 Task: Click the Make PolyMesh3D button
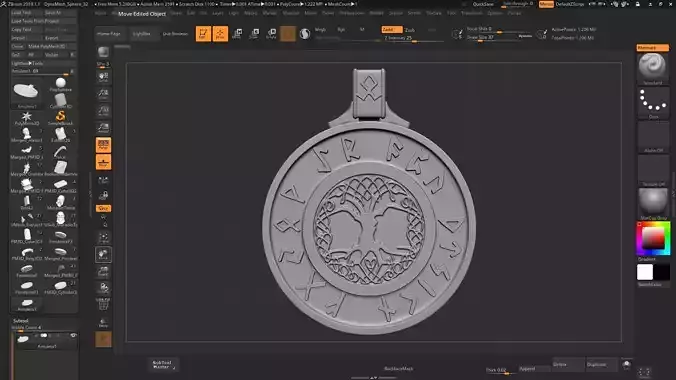52,46
